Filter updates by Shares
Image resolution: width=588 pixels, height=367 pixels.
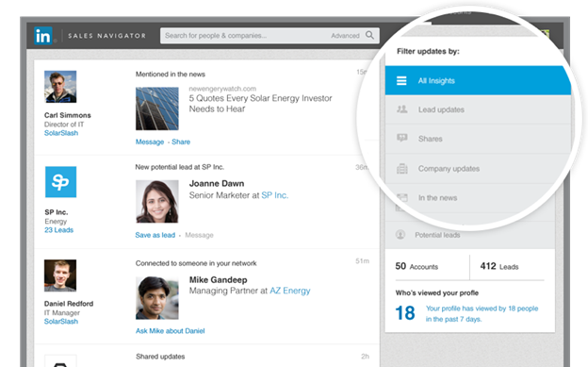click(x=478, y=139)
